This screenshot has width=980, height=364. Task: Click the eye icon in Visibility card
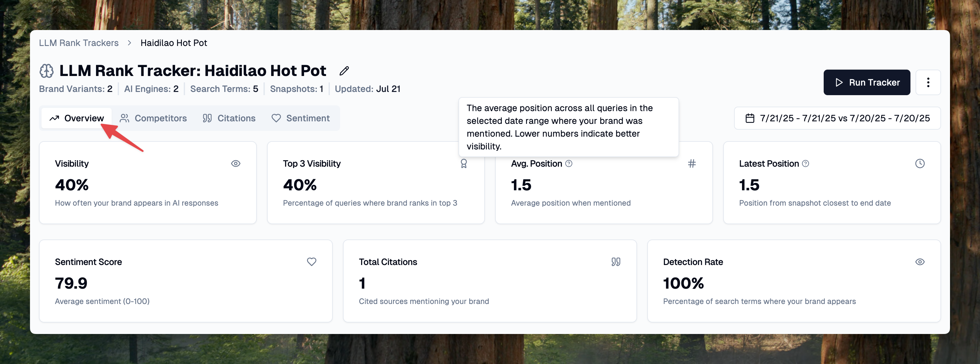pos(235,164)
